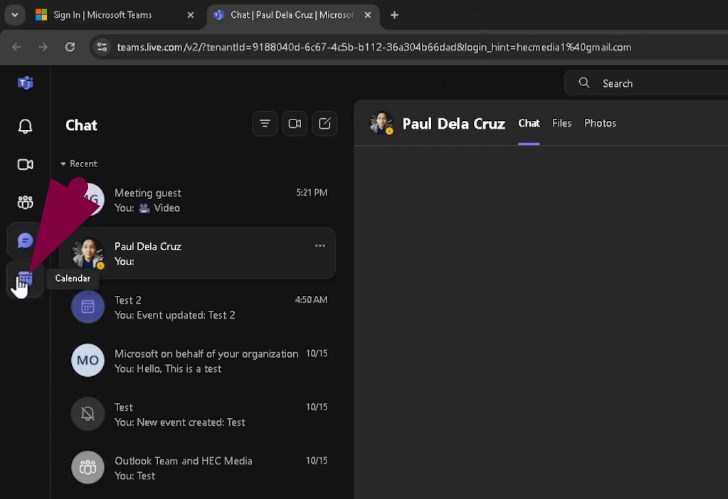Click 'You: New event created: Test' preview
The width and height of the screenshot is (728, 499).
[x=180, y=422]
